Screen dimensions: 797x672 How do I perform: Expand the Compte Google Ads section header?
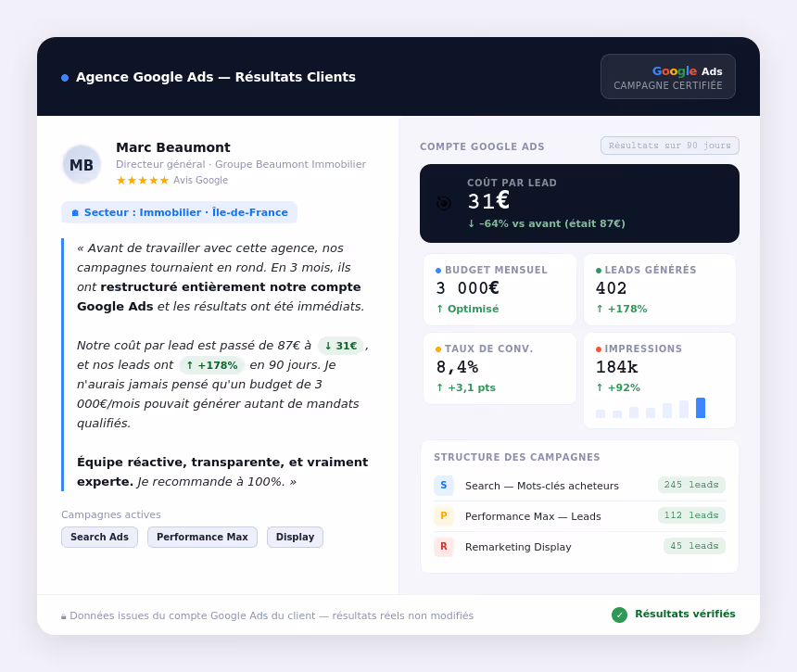point(480,146)
